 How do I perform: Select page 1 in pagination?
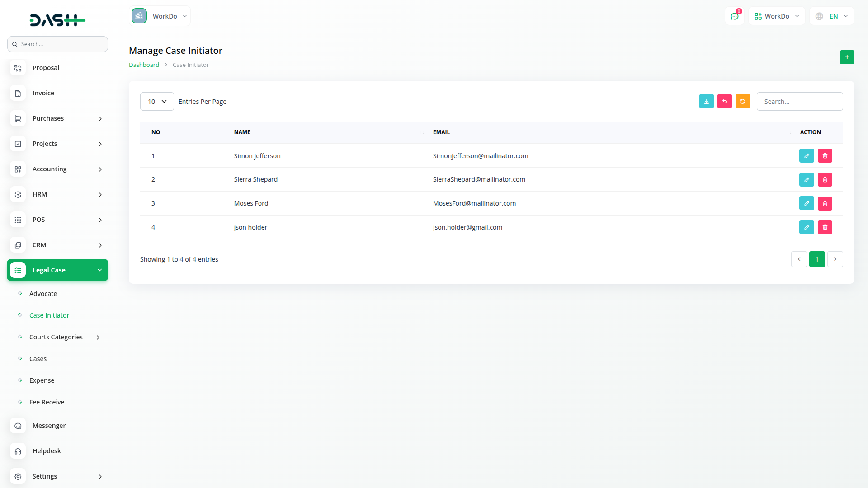coord(817,259)
